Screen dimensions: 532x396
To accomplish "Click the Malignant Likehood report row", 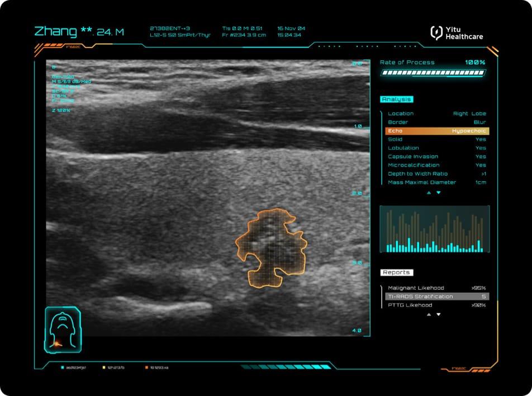I will pyautogui.click(x=436, y=288).
